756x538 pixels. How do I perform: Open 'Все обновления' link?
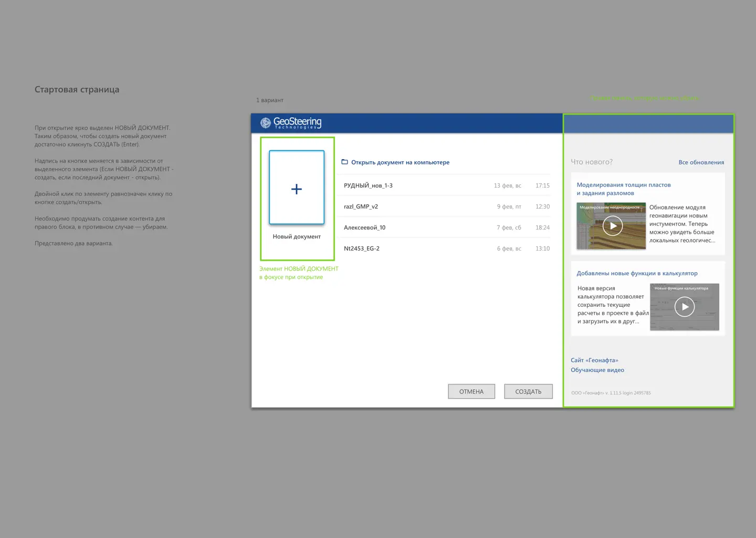click(701, 162)
